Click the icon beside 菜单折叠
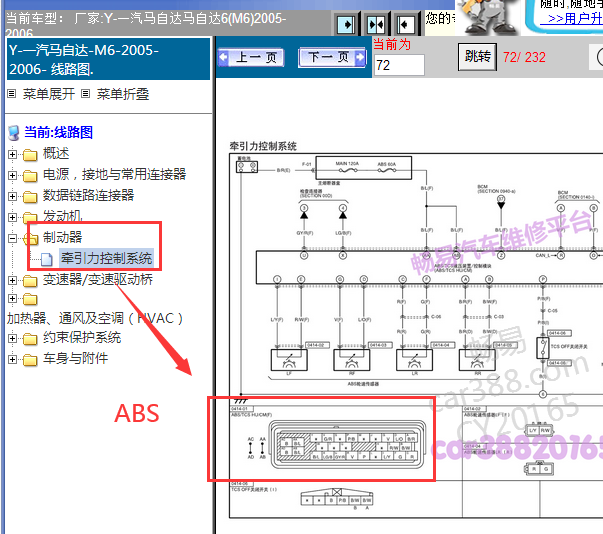 click(85, 93)
